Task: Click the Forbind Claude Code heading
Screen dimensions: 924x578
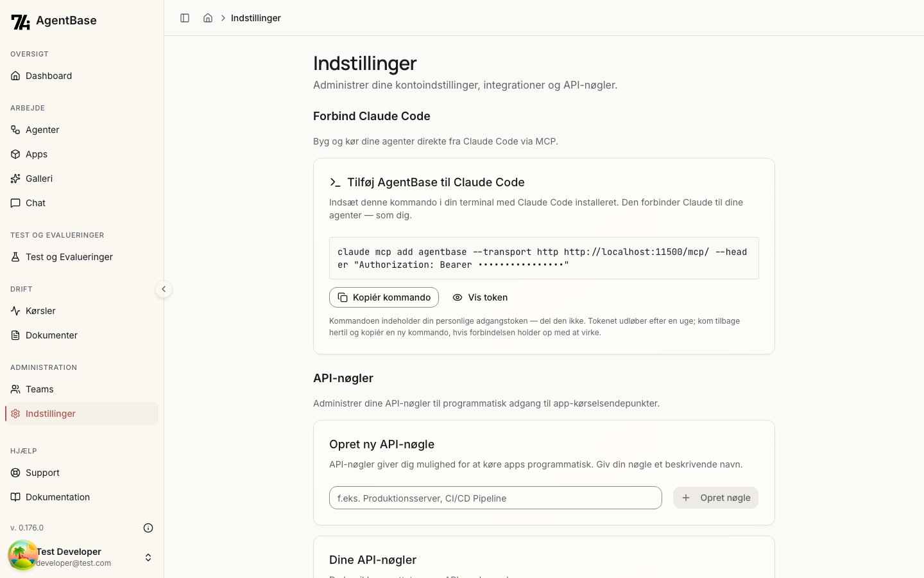Action: tap(372, 116)
